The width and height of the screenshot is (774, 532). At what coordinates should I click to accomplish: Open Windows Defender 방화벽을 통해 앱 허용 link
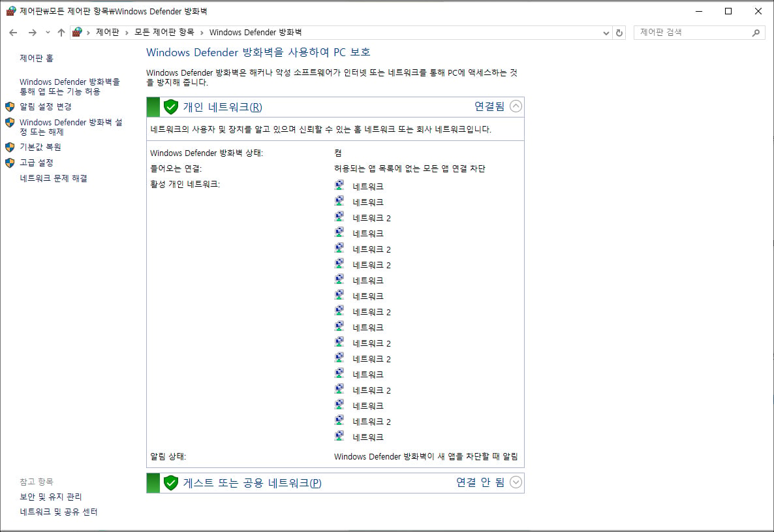(x=70, y=87)
